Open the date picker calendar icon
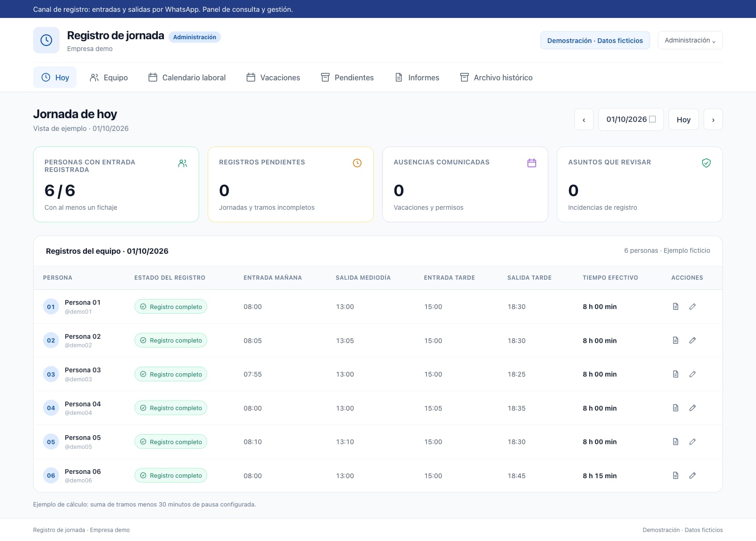This screenshot has width=756, height=541. click(x=653, y=119)
